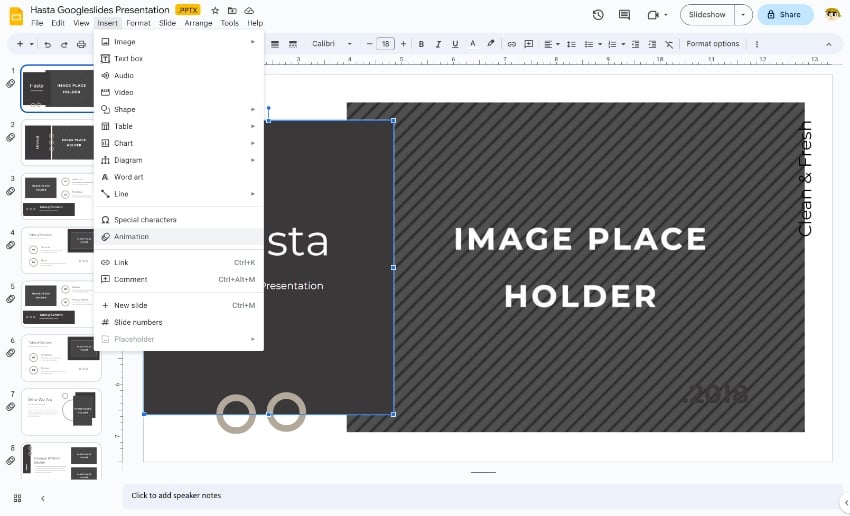Viewport: 850px width, 516px height.
Task: Click the Share button
Action: (784, 15)
